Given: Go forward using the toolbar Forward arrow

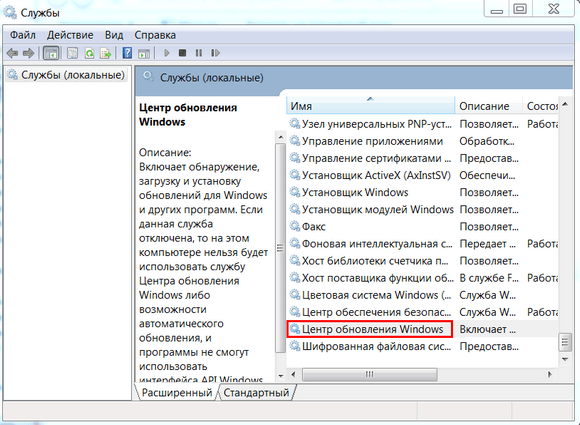Looking at the screenshot, I should click(28, 53).
